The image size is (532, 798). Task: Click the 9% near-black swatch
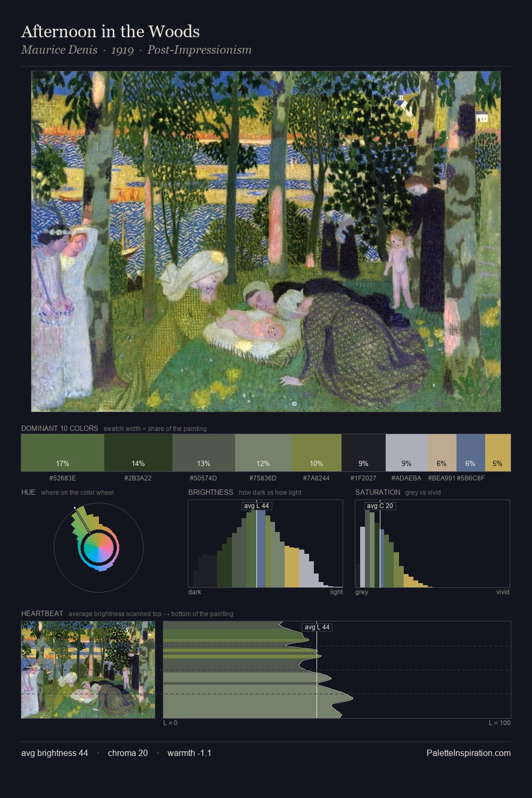pos(363,453)
